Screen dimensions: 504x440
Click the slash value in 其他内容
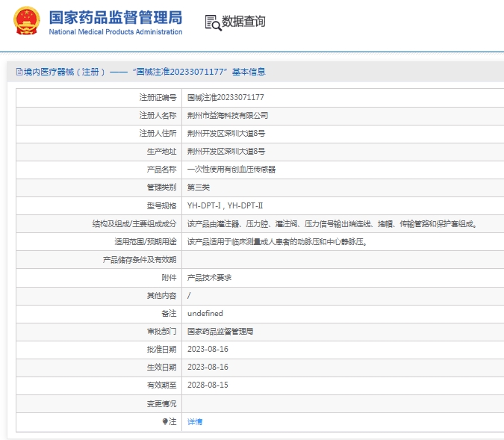point(189,295)
